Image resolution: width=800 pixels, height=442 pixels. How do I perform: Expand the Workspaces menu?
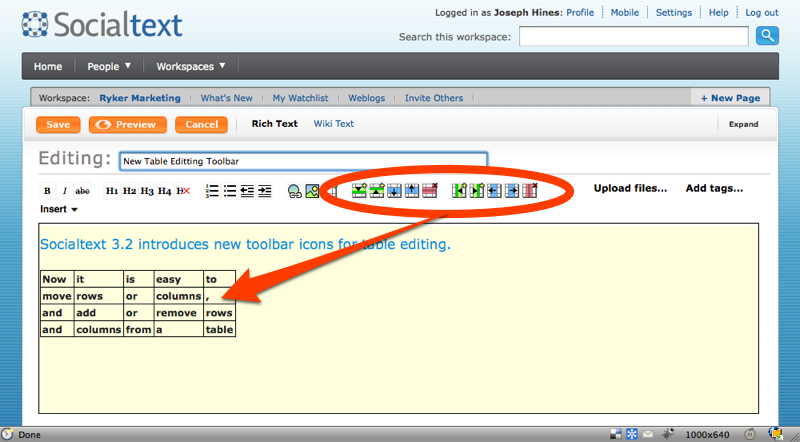click(191, 66)
